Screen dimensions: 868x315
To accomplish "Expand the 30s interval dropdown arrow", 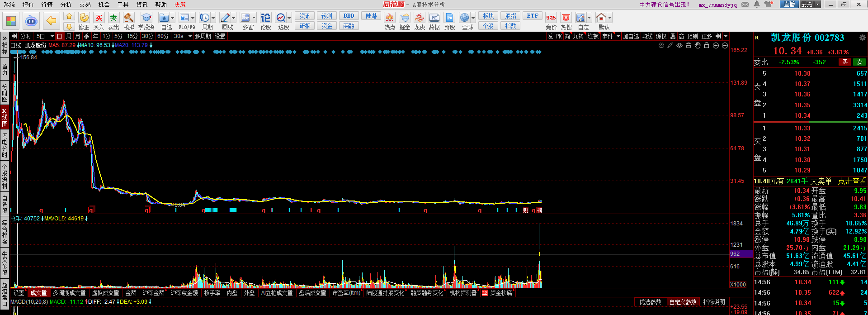I will 190,36.
